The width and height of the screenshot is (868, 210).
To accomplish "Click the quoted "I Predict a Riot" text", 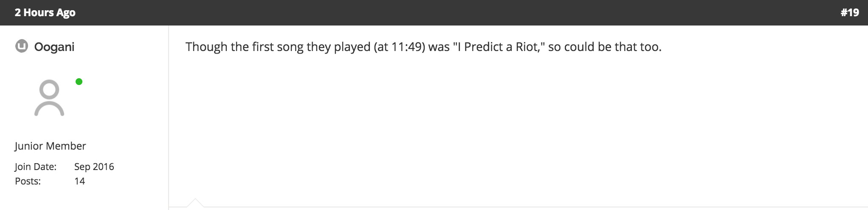I will point(499,47).
